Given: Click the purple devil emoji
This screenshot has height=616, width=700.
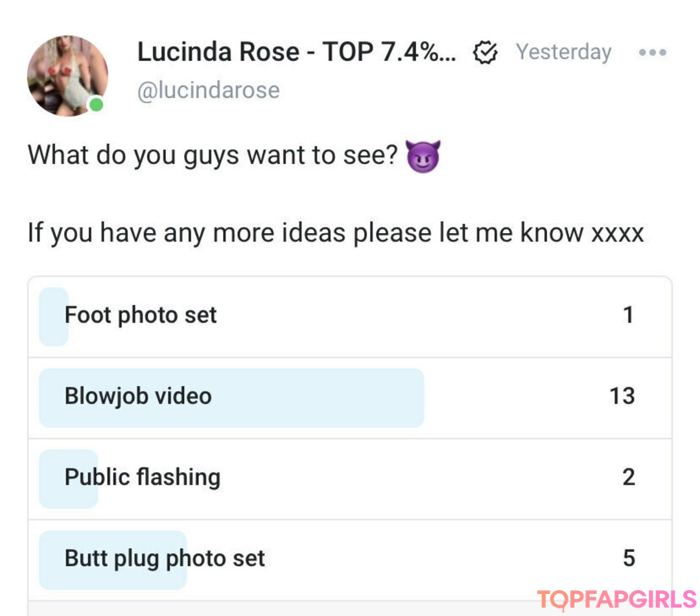Looking at the screenshot, I should point(422,156).
